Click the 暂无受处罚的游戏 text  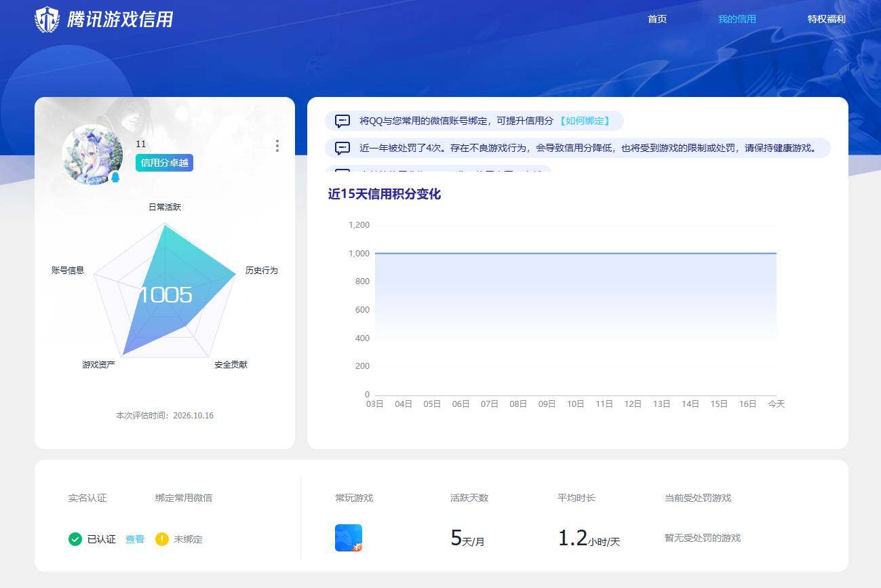pos(703,538)
